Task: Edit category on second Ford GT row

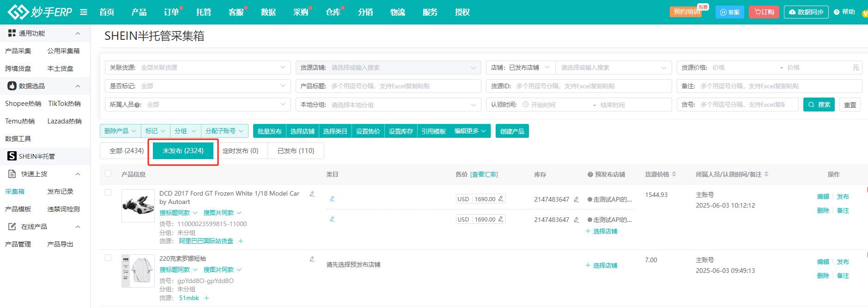Action: point(332,219)
